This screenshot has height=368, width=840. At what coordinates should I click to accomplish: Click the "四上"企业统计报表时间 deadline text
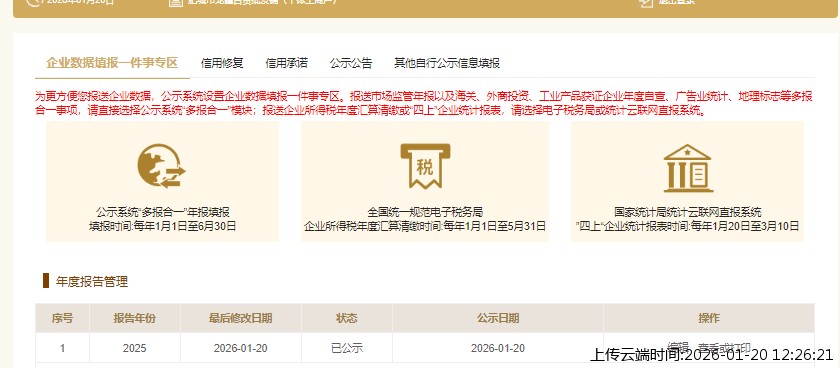687,226
